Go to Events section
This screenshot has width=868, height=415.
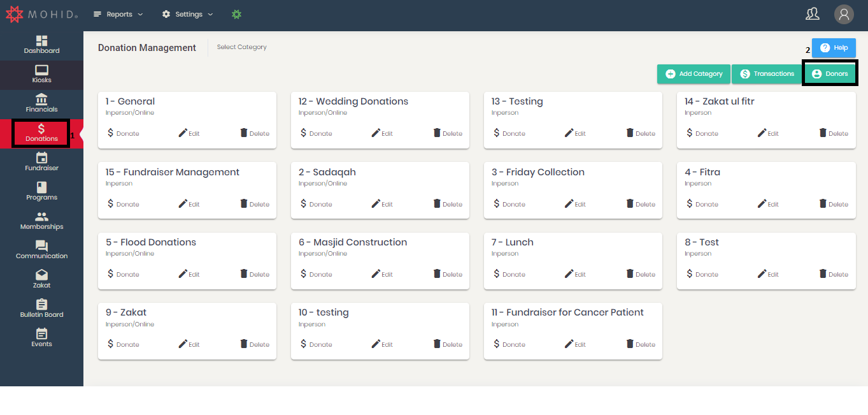(x=41, y=339)
